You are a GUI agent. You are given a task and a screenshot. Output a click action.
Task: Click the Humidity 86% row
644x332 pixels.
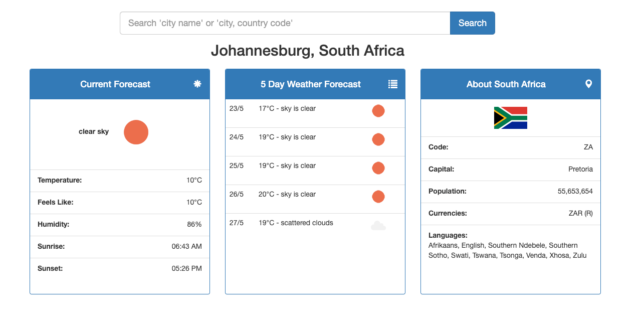[120, 225]
